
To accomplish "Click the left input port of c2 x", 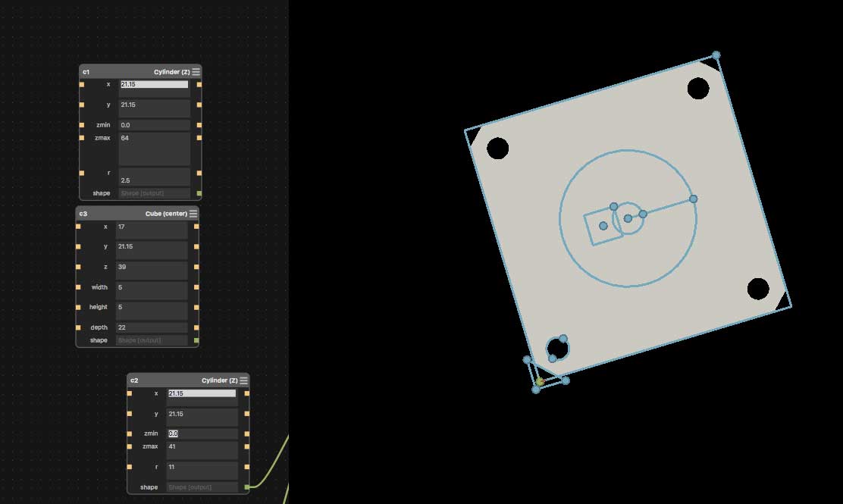I will pos(130,393).
